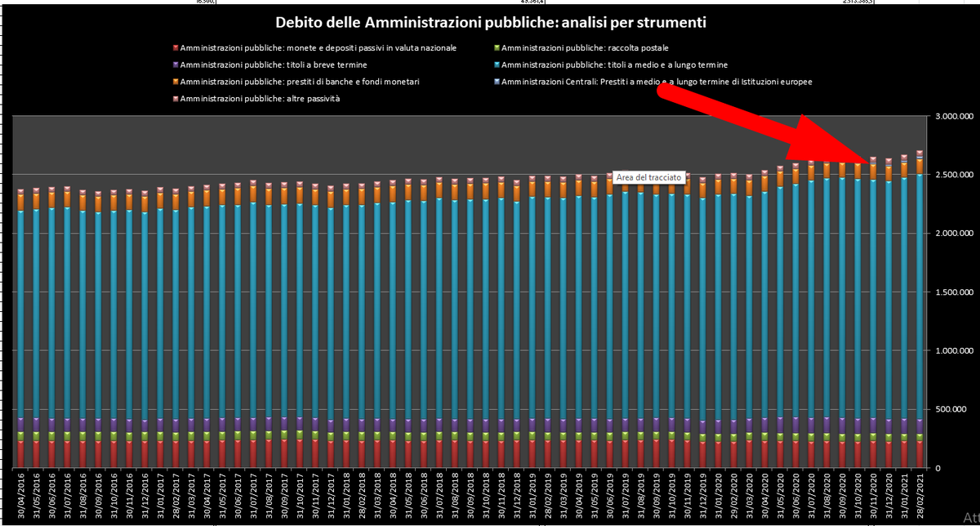Click the date label 31/01/2021
This screenshot has width=980, height=526.
(x=906, y=497)
